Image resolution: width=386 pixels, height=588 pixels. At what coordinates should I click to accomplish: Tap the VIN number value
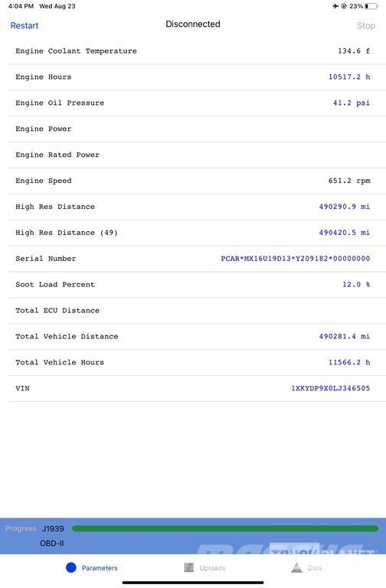point(331,388)
